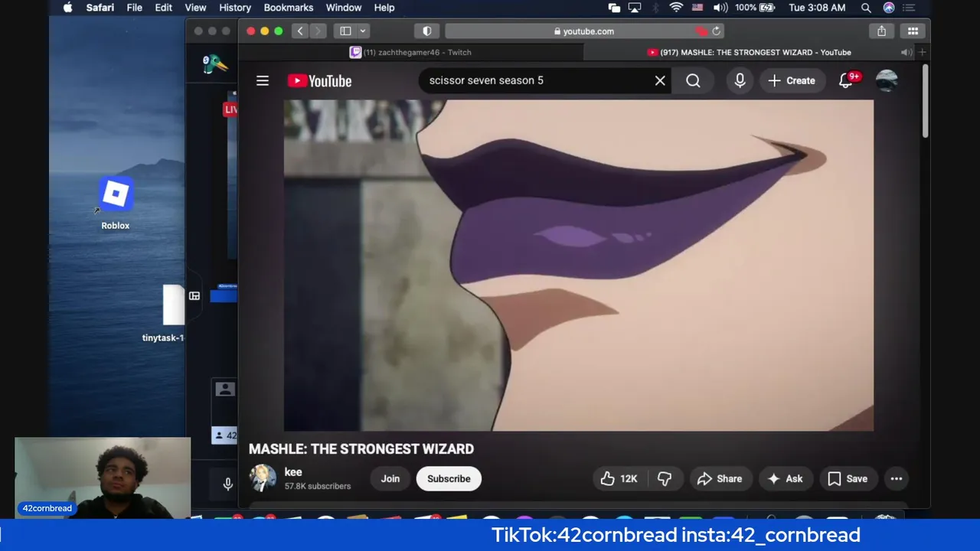The height and width of the screenshot is (551, 980).
Task: Open the Help menu
Action: click(384, 8)
